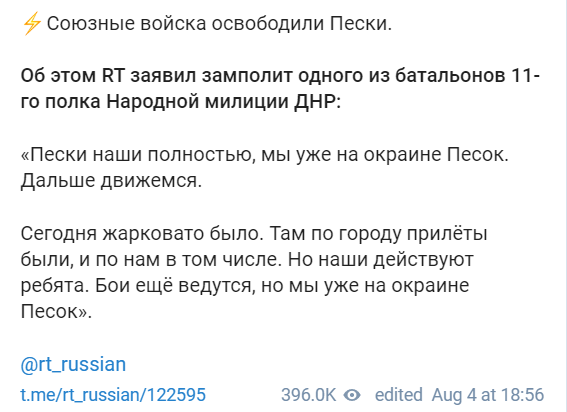The width and height of the screenshot is (567, 412).
Task: Click the Aug 4 at 18:56 timestamp
Action: click(488, 395)
